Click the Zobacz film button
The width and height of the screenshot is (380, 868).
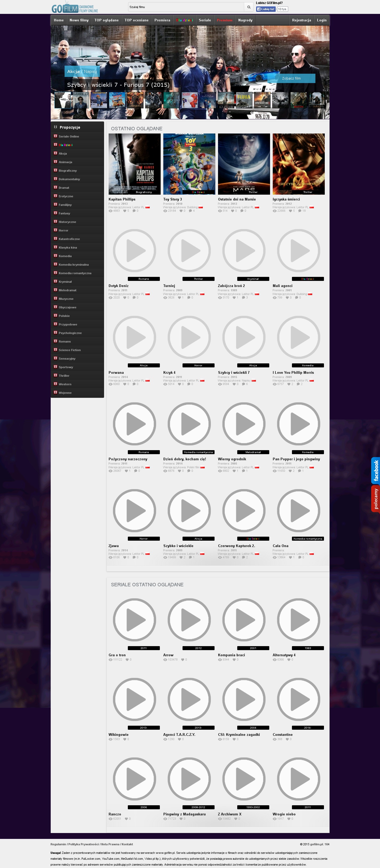pos(291,78)
